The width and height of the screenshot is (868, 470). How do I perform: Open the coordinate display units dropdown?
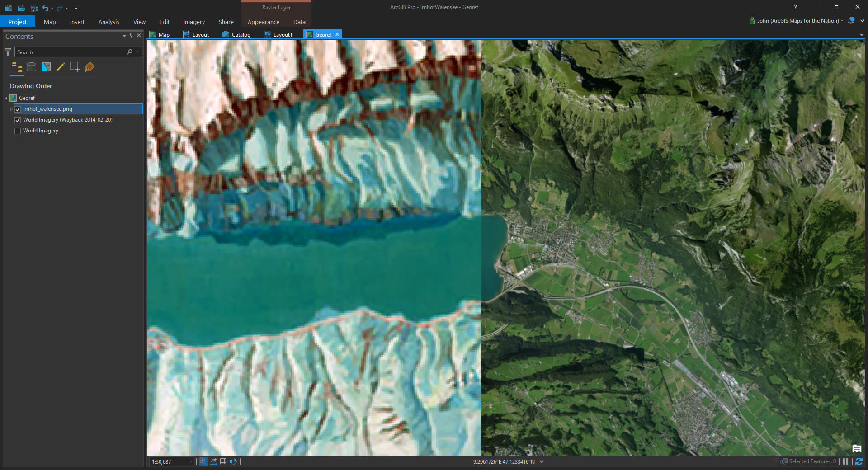coord(542,461)
